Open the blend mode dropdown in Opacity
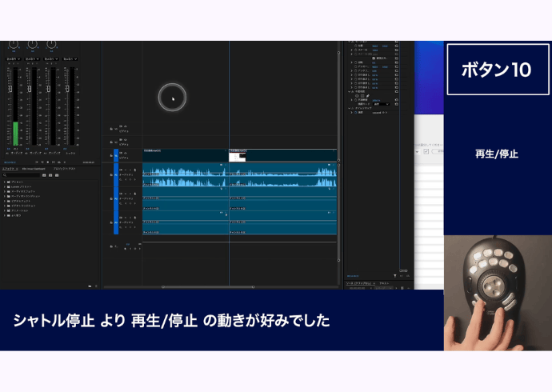The image size is (552, 392). tap(382, 104)
